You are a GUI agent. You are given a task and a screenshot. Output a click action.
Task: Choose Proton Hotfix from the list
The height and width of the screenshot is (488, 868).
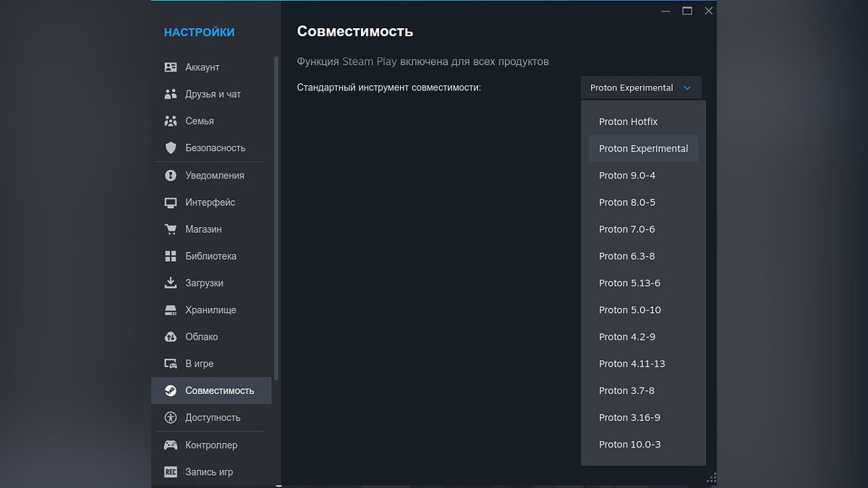(628, 121)
